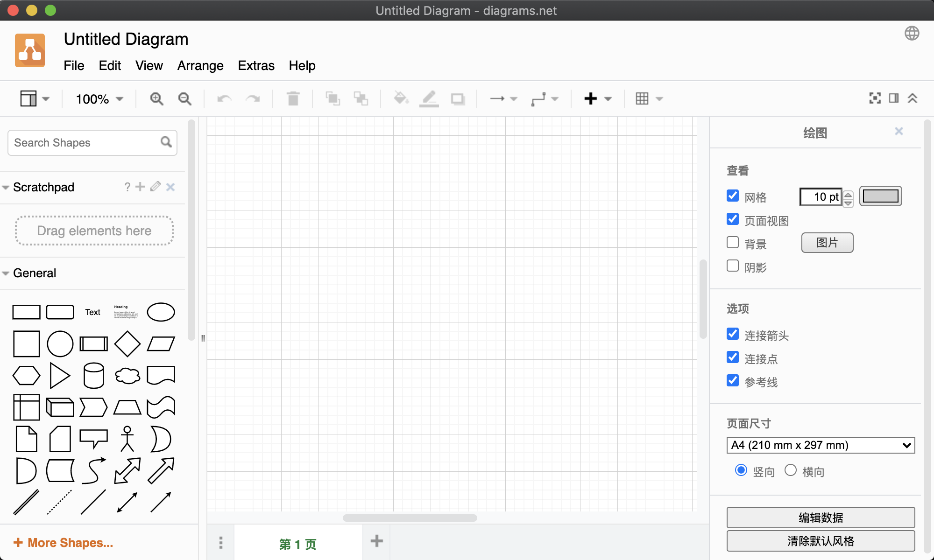Open the A4 page size dropdown
The height and width of the screenshot is (560, 934).
[x=821, y=445]
